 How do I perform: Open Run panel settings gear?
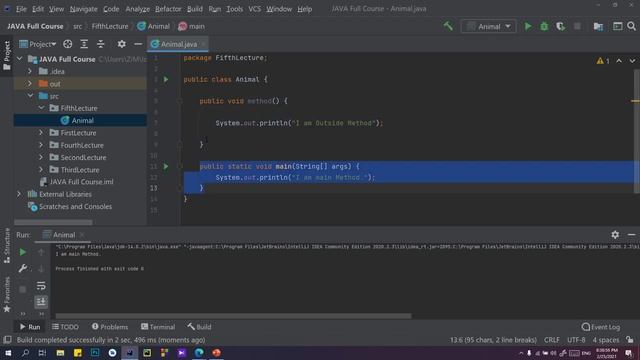[615, 235]
